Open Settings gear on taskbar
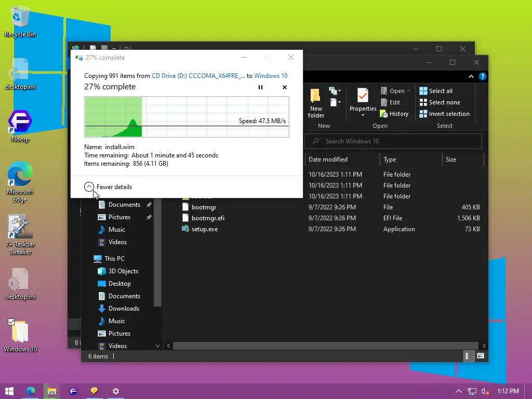The image size is (532, 399). [x=116, y=391]
